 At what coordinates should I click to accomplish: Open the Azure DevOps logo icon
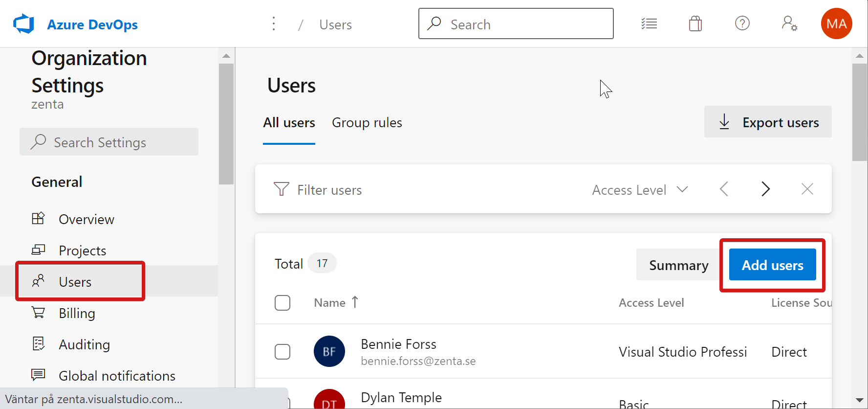pyautogui.click(x=23, y=24)
